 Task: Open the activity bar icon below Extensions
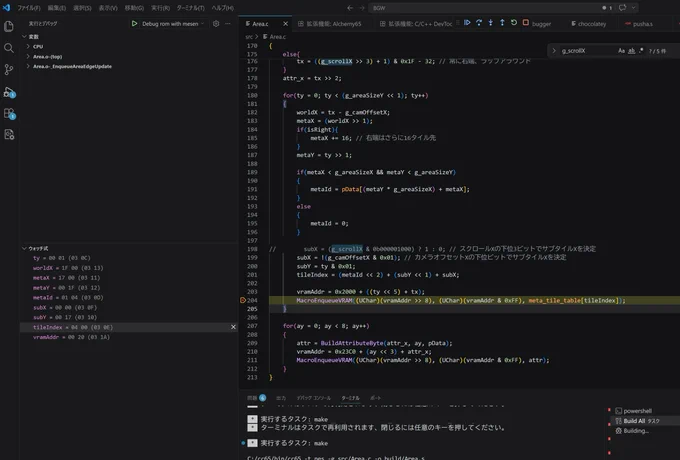coord(9,134)
